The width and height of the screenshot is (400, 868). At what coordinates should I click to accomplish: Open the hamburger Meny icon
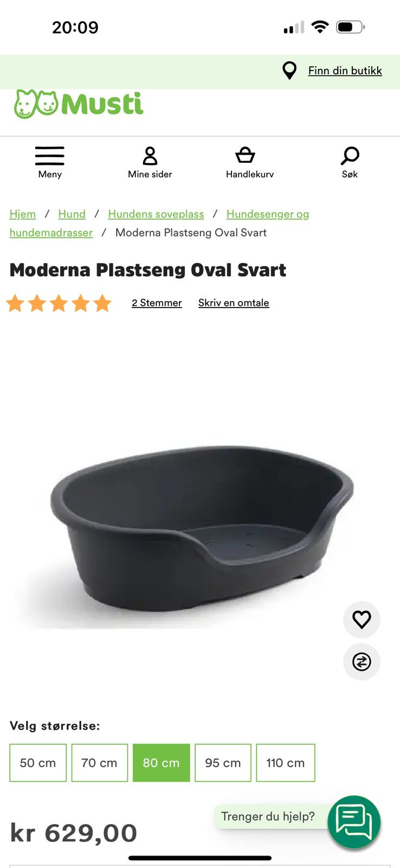click(50, 156)
